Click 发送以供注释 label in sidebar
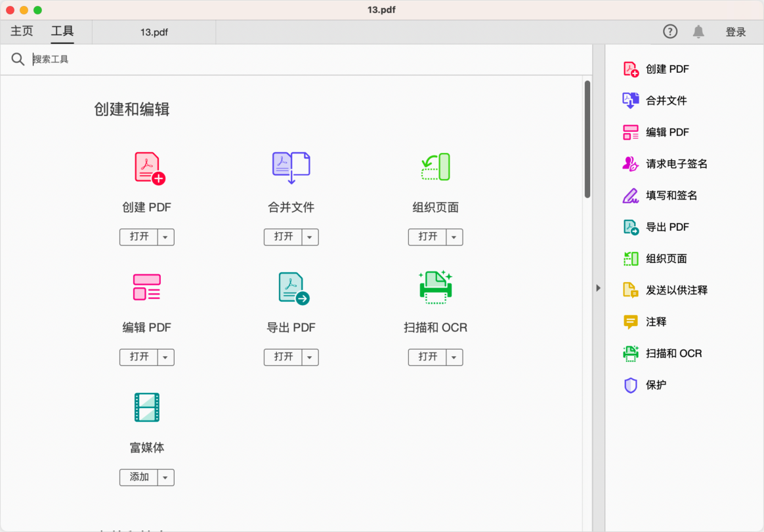 point(676,291)
